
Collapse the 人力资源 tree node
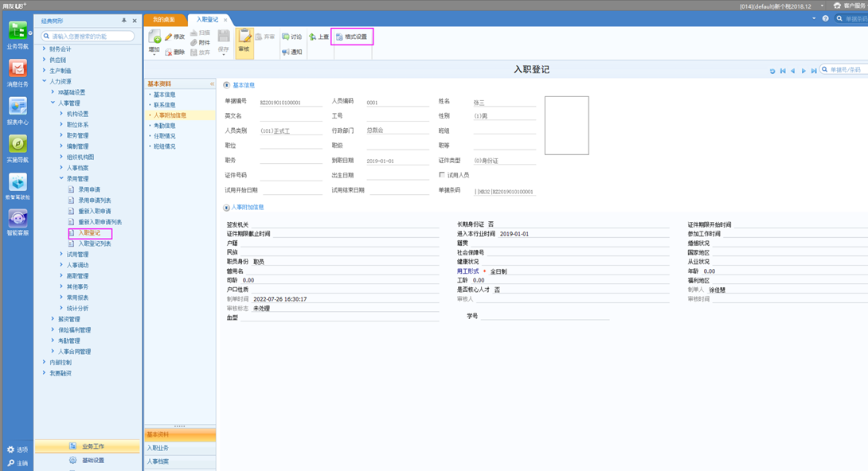click(45, 81)
